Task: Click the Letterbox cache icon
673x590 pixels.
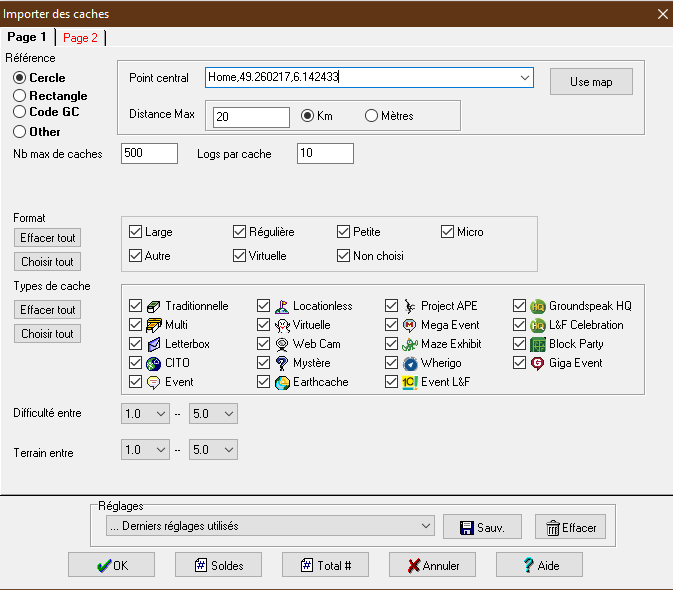Action: pyautogui.click(x=154, y=344)
